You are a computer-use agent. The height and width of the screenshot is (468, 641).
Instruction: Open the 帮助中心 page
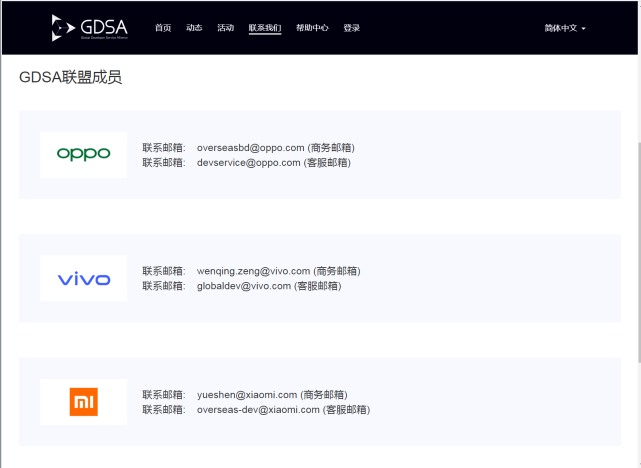312,28
